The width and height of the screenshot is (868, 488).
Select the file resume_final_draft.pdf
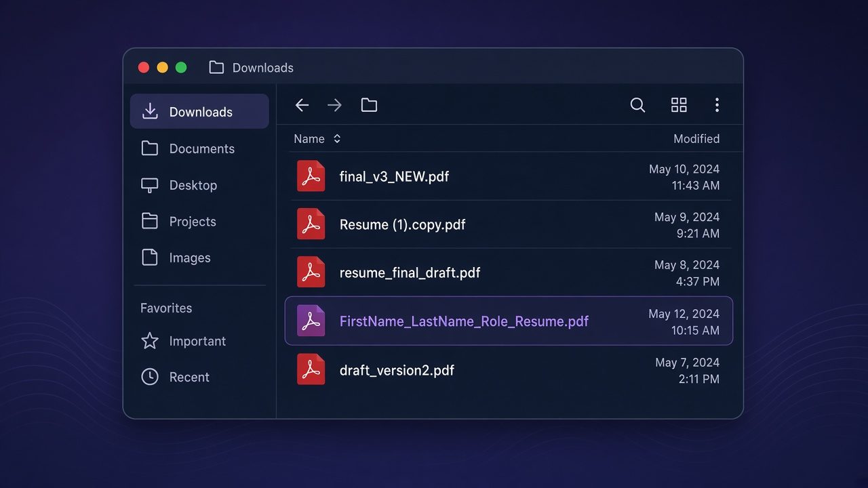pos(410,272)
